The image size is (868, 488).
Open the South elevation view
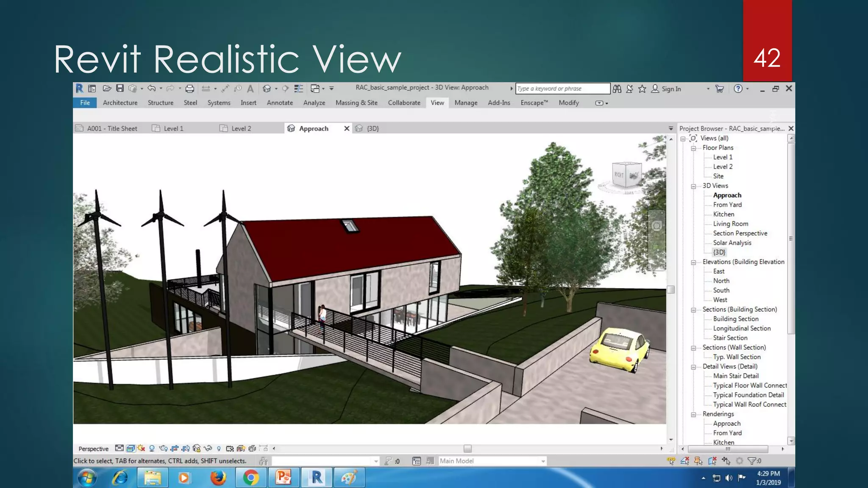[721, 290]
